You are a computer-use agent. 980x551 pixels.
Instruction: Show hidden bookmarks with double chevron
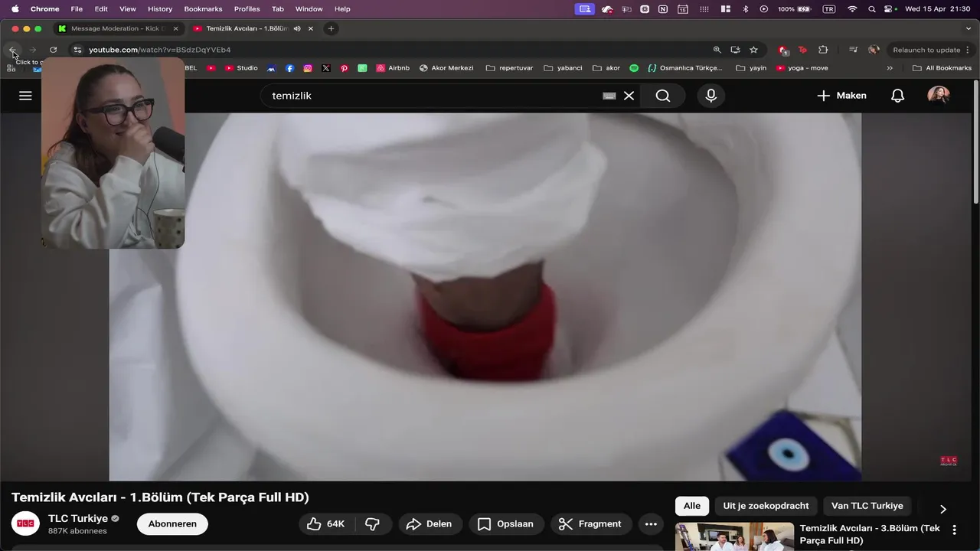[x=890, y=68]
